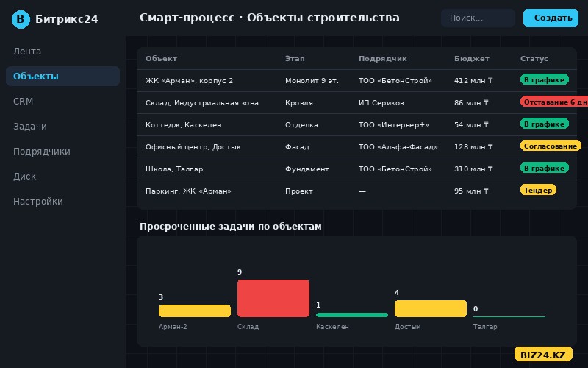Click the Bitrix24 logo icon
588x368 pixels.
point(21,19)
